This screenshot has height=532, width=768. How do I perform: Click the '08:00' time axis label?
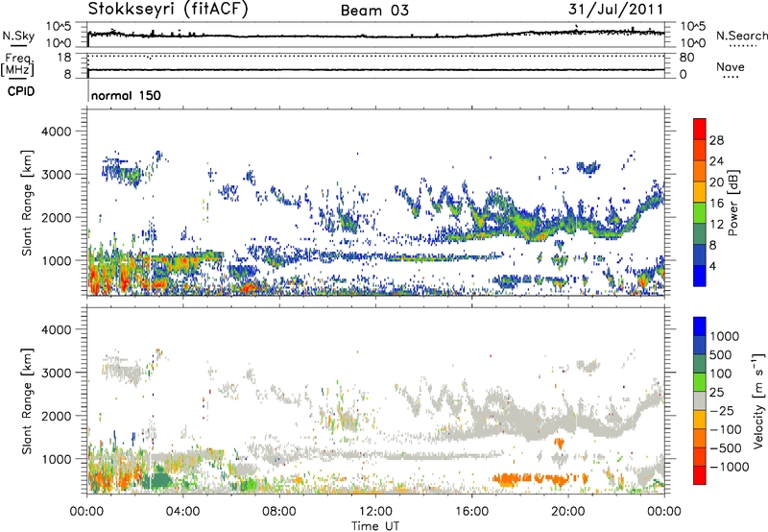coord(279,512)
